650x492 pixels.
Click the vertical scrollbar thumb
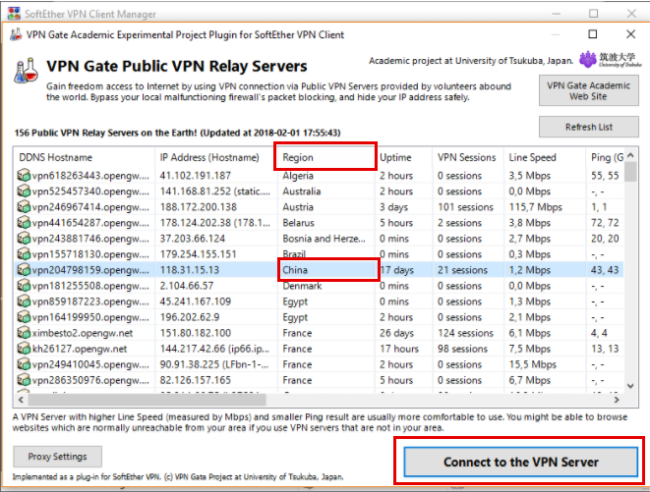tap(631, 172)
